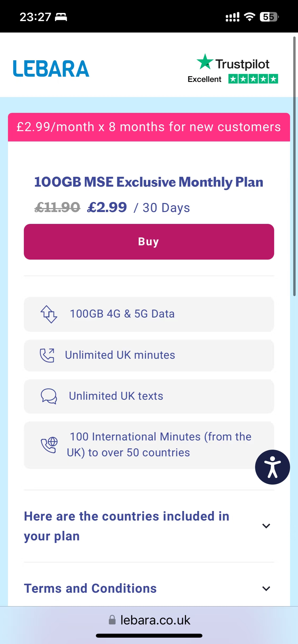This screenshot has height=644, width=298.
Task: Select the Unlimited UK minutes feature row
Action: pyautogui.click(x=149, y=355)
